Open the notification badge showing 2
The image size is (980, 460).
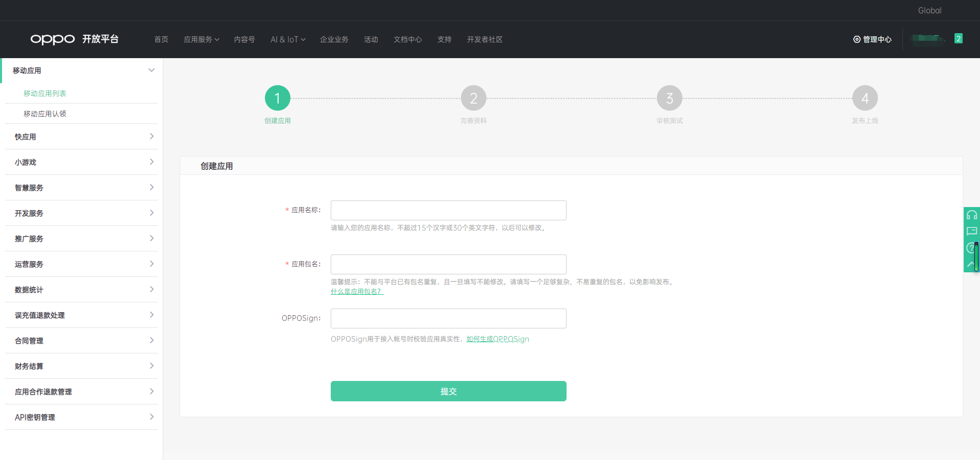click(959, 38)
